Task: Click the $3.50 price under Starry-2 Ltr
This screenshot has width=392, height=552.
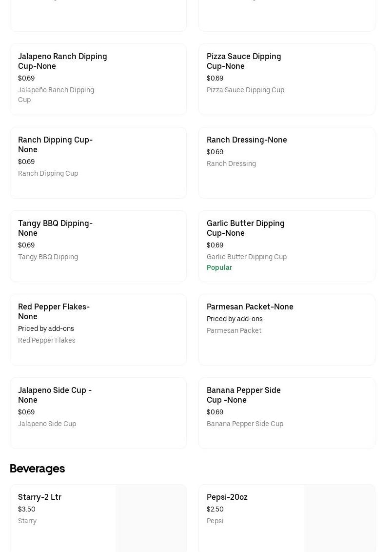Action: click(27, 509)
